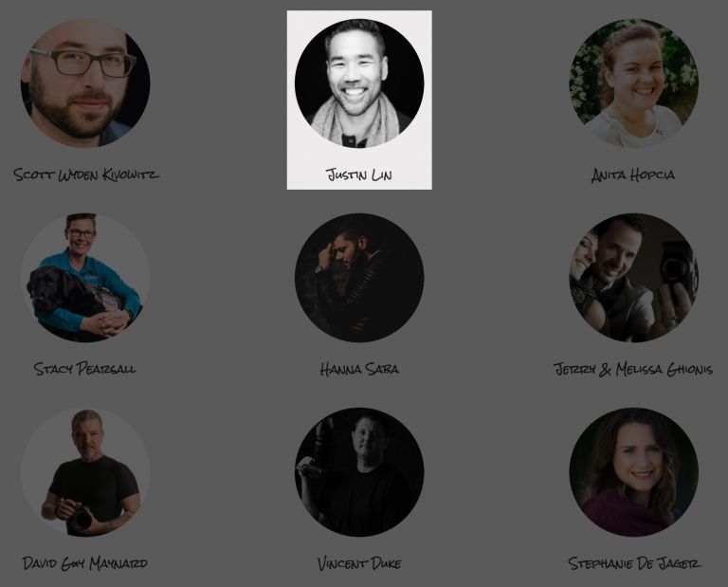
Task: Open Stacy Pearsall's photo with dog
Action: point(85,278)
